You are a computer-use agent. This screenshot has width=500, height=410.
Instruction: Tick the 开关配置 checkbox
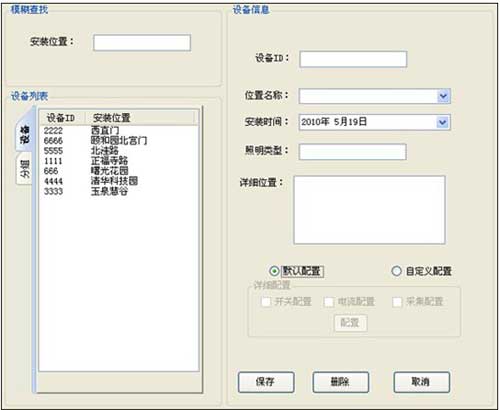tap(266, 302)
